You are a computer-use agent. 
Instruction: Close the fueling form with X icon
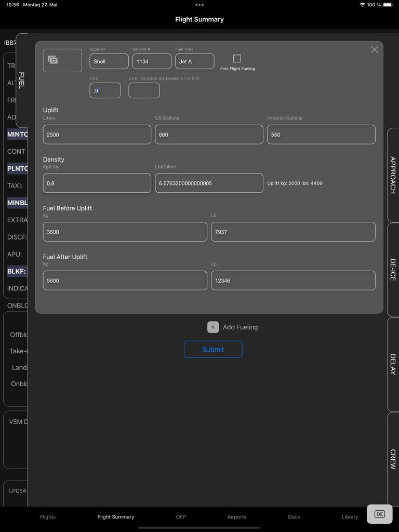pyautogui.click(x=374, y=50)
